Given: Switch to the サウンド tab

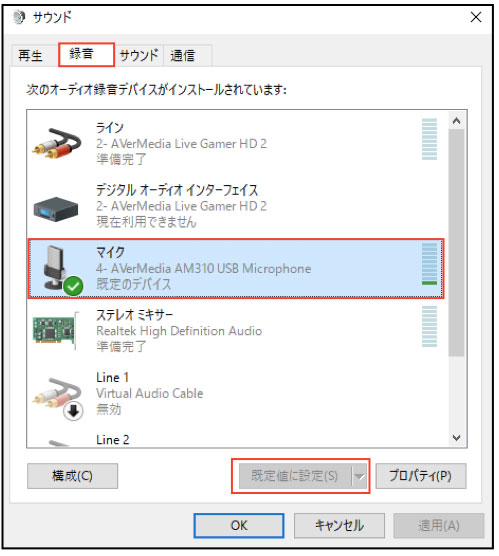Looking at the screenshot, I should [x=139, y=56].
